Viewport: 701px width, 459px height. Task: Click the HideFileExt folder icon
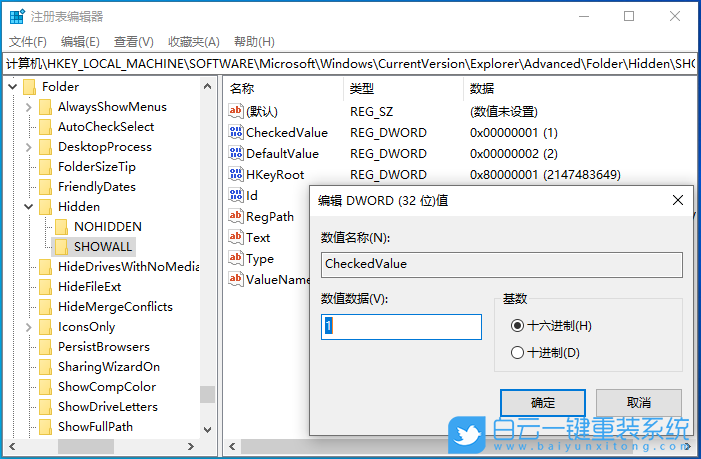[x=45, y=287]
